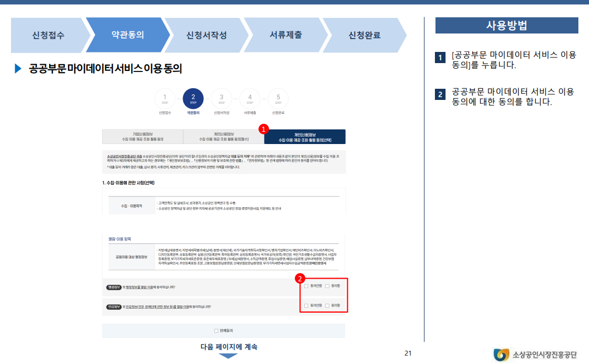Select the active step 2 circle
589x364 pixels.
pyautogui.click(x=193, y=99)
